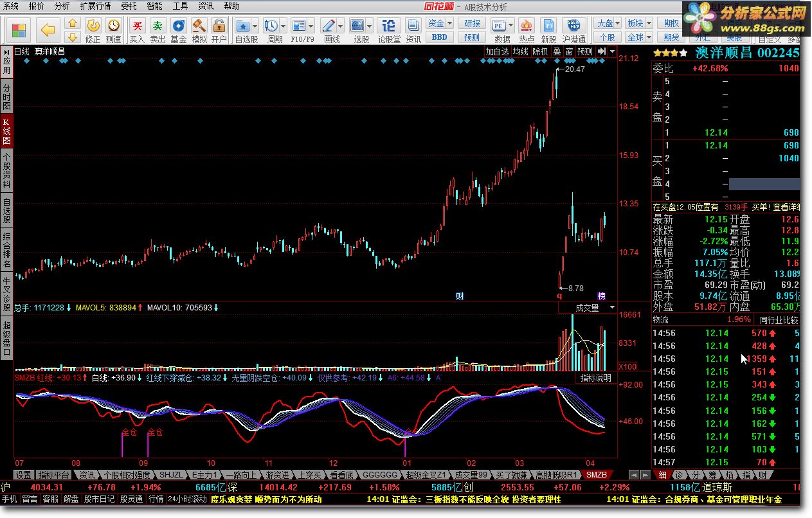
Task: Toggle 除权 adjustment on chart
Action: click(x=540, y=51)
